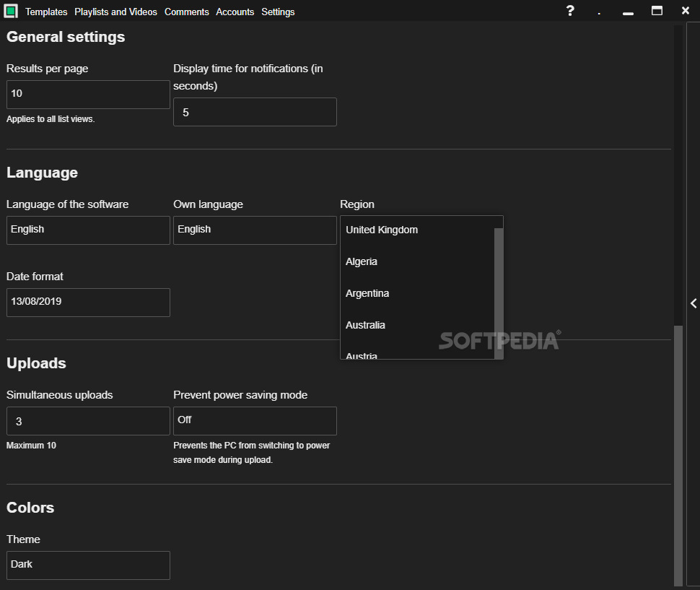
Task: Close the application window
Action: click(686, 10)
